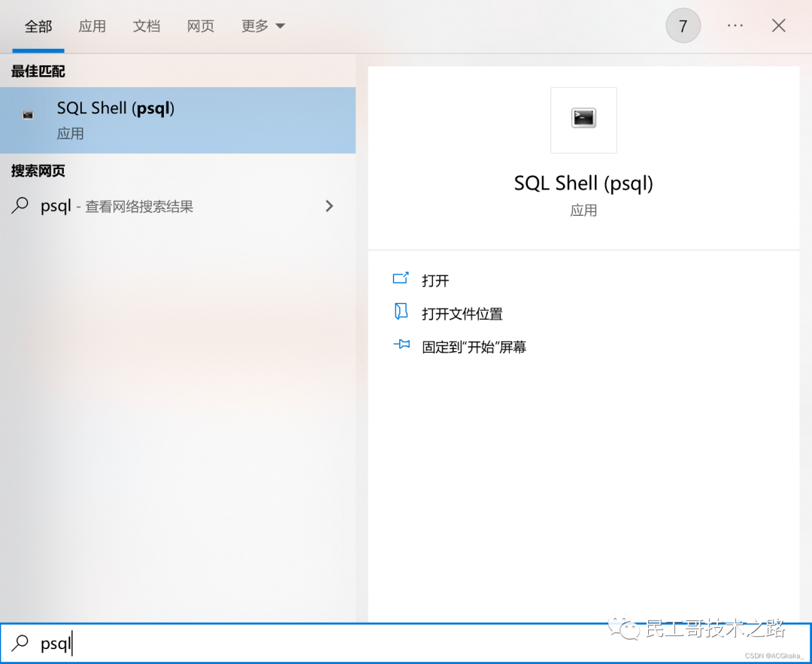Click the right arrow on psql web search

tap(329, 205)
